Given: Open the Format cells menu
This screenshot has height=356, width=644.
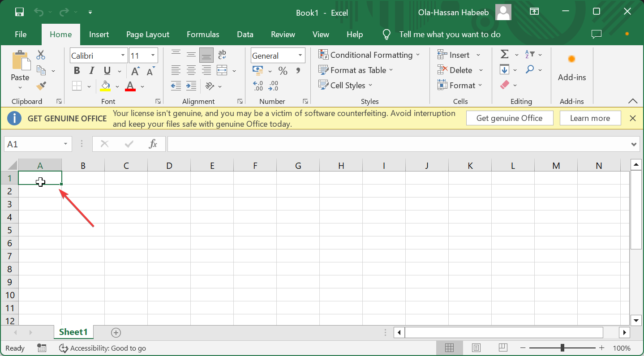Looking at the screenshot, I should pos(460,85).
